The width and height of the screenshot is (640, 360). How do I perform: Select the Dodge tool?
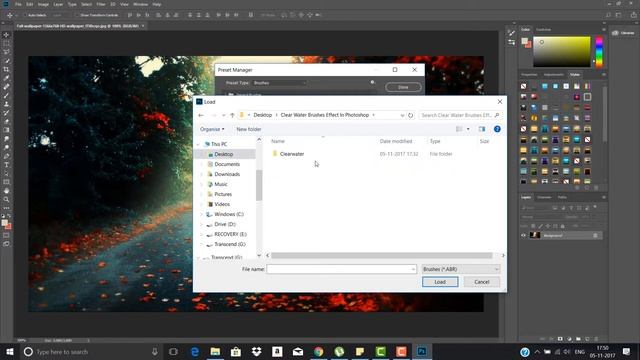pos(6,147)
